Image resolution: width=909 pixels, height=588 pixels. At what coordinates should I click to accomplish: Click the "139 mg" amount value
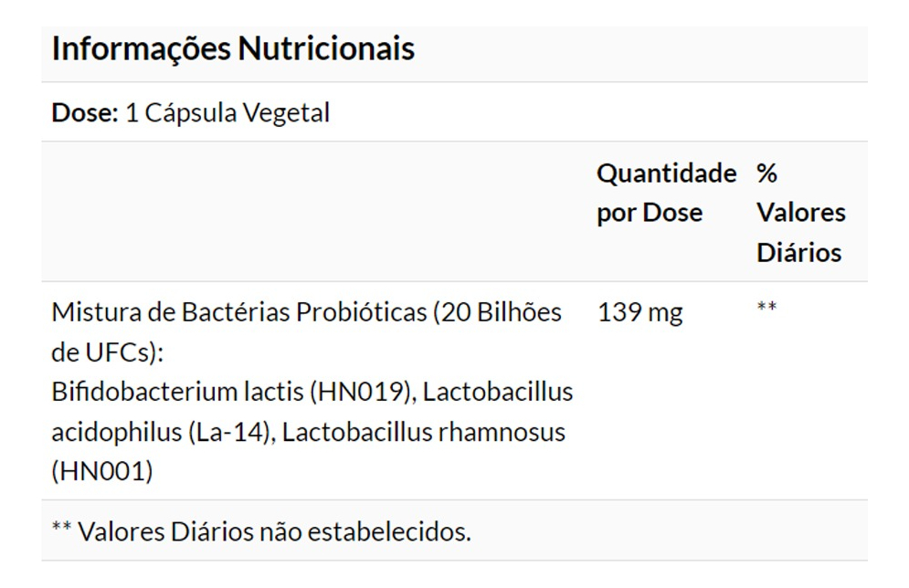pyautogui.click(x=639, y=312)
